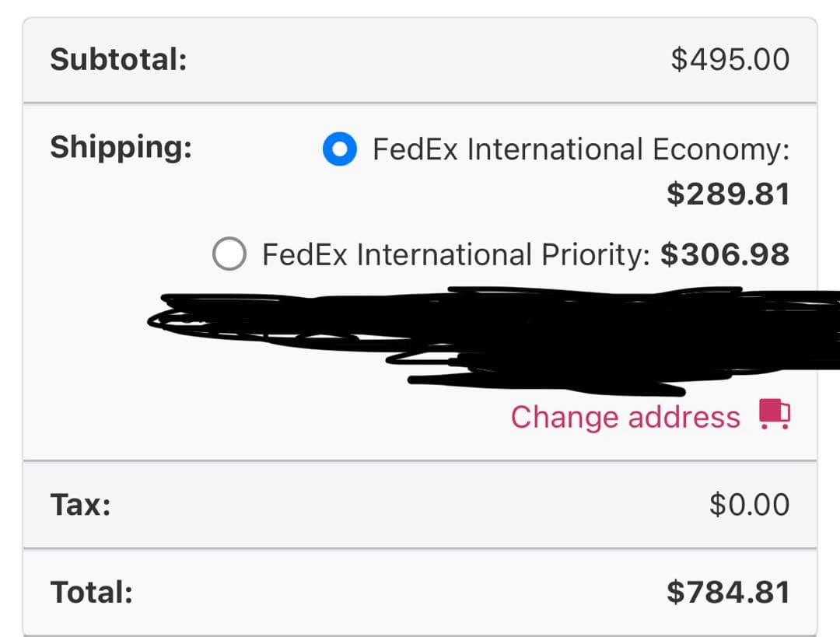Click the Subtotal label
The width and height of the screenshot is (840, 637).
[x=118, y=59]
